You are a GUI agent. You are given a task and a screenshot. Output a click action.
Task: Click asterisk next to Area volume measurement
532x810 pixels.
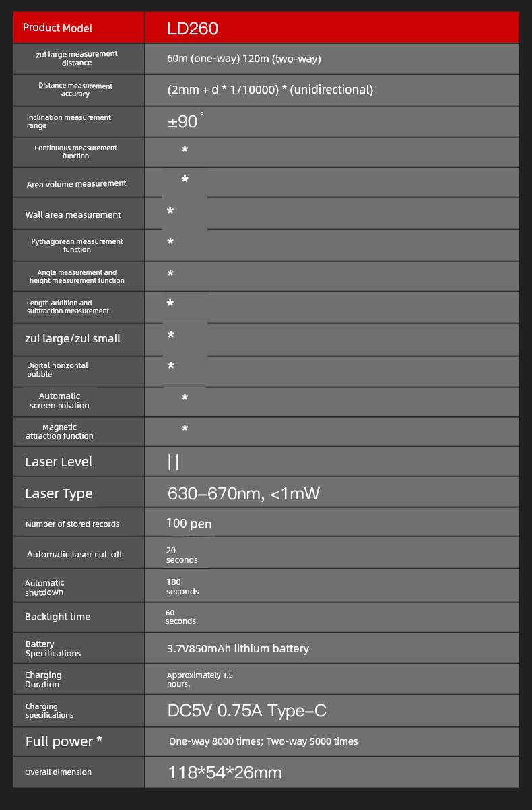pyautogui.click(x=185, y=180)
